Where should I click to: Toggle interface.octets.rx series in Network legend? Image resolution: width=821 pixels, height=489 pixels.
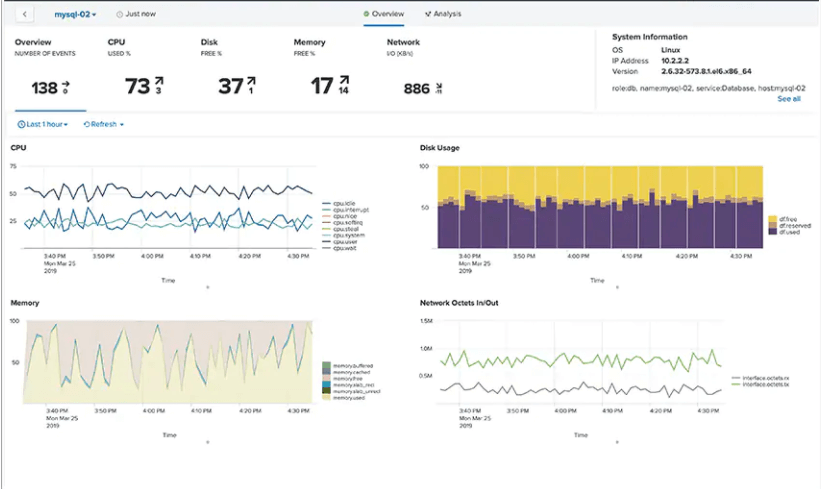click(x=765, y=378)
